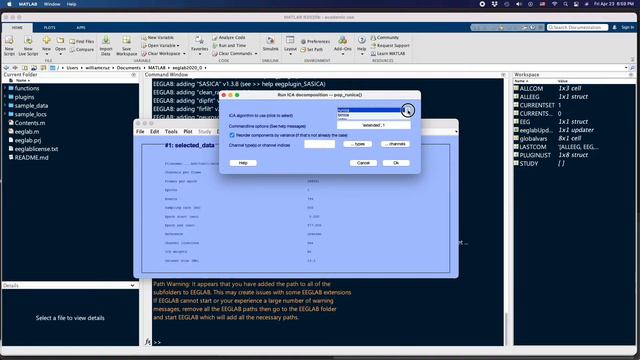Open the Open Variable dropdown
Screen dimensions: 640x360
(160, 45)
